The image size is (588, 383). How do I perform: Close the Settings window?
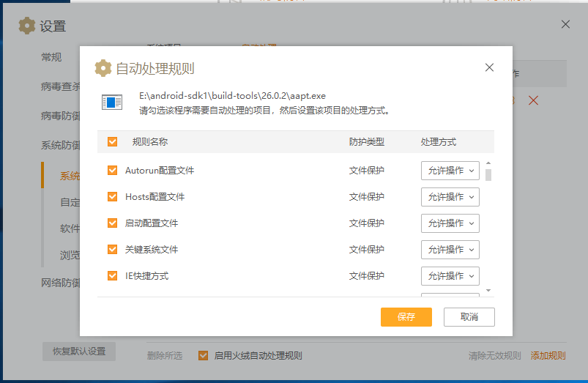click(x=565, y=24)
